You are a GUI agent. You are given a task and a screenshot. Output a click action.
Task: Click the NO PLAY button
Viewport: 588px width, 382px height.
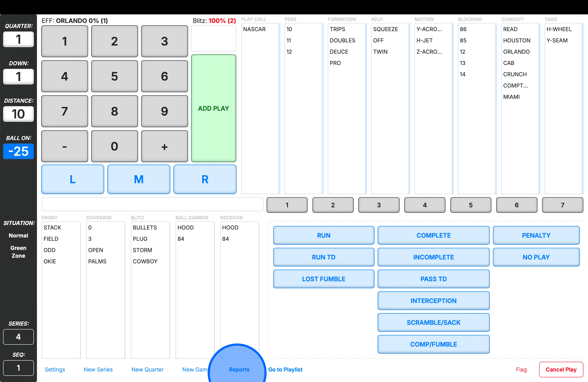coord(536,257)
